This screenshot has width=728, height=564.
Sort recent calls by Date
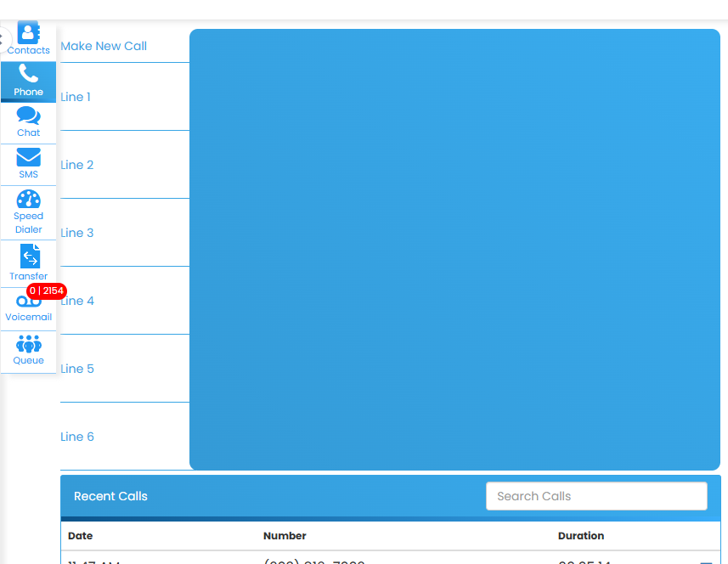[81, 536]
